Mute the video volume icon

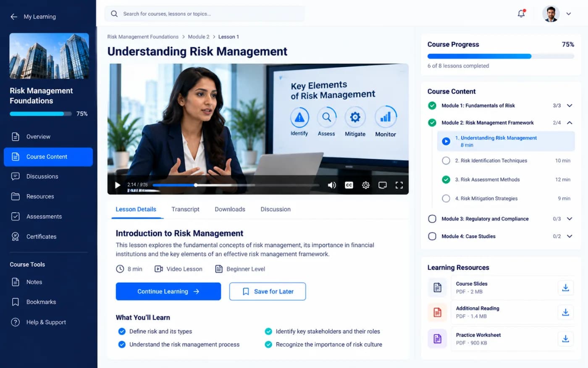click(x=332, y=185)
